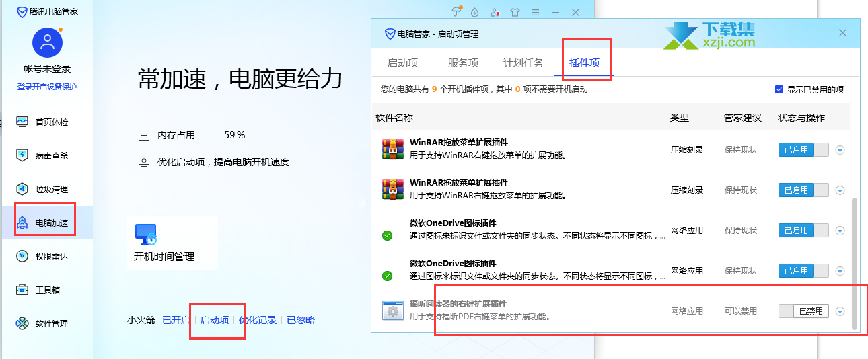Click the 登录开启设备保护 link
Image resolution: width=868 pixels, height=359 pixels.
click(47, 86)
